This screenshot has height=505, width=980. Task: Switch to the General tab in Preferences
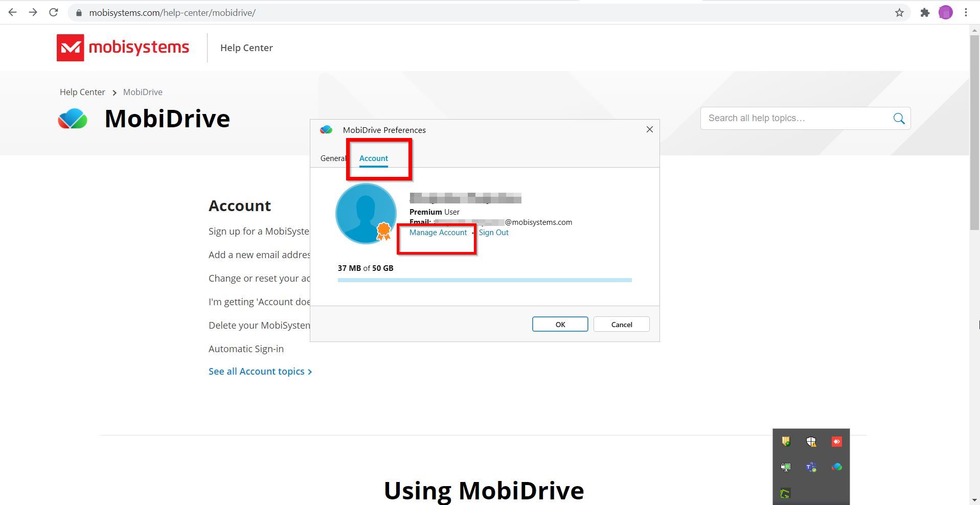coord(333,158)
